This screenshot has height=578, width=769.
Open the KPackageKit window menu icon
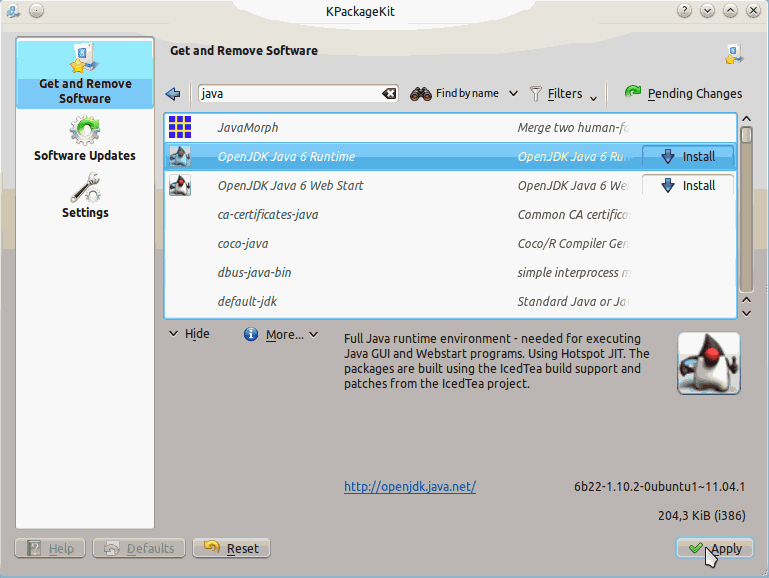(x=13, y=11)
